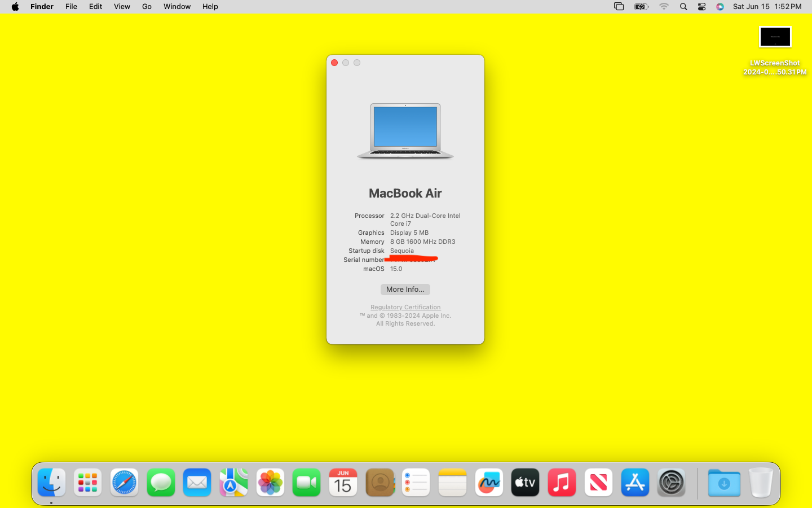Open the Mail app
The width and height of the screenshot is (812, 508).
197,483
